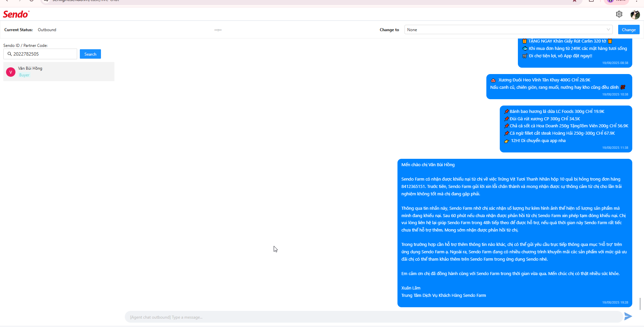The image size is (644, 327).
Task: Click the Current Status label
Action: (x=18, y=30)
